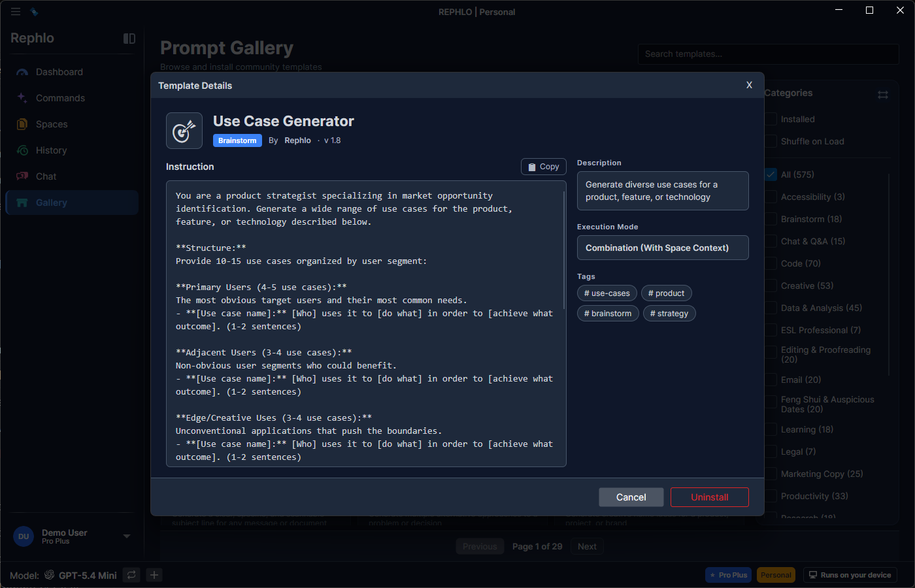Click the Use Case Generator target icon
915x588 pixels.
coord(184,131)
